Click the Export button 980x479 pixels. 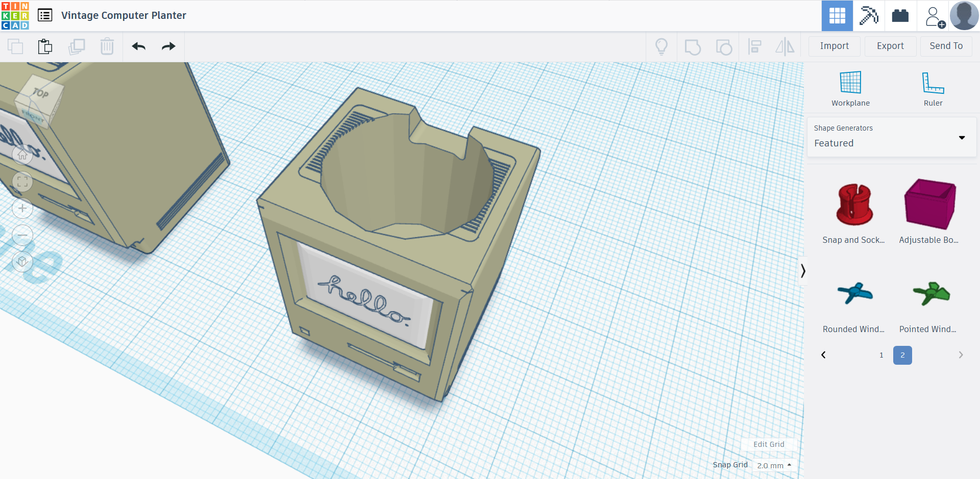point(890,46)
